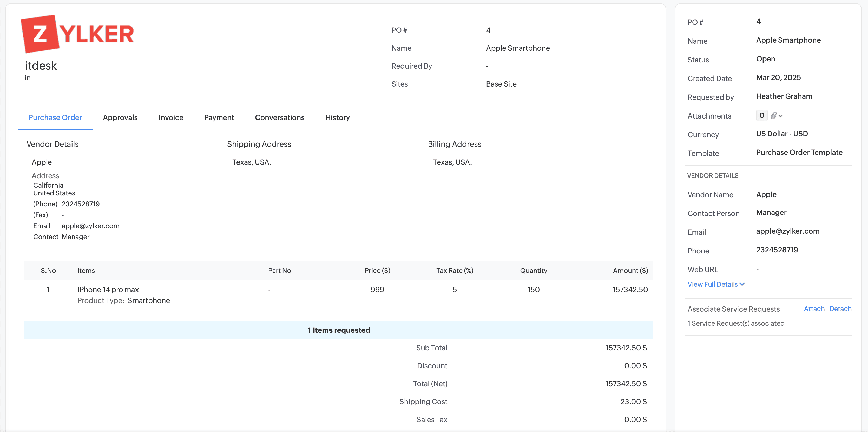
Task: Open the Invoice tab
Action: [x=171, y=117]
